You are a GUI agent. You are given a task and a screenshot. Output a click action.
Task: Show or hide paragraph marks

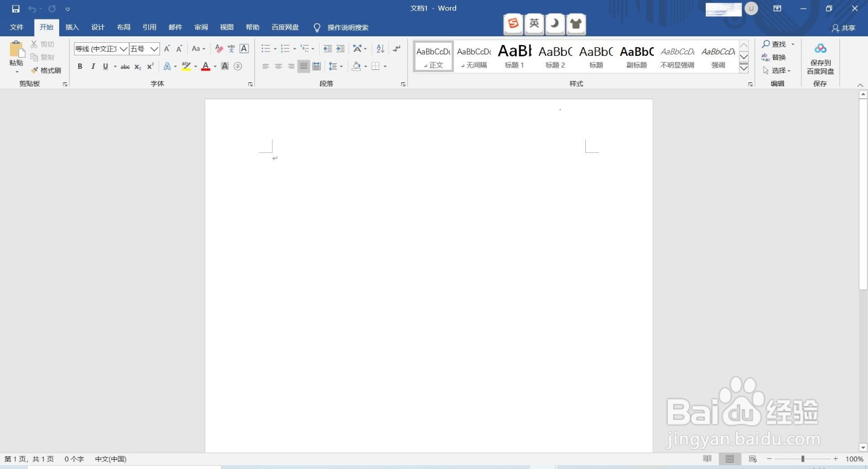(397, 49)
